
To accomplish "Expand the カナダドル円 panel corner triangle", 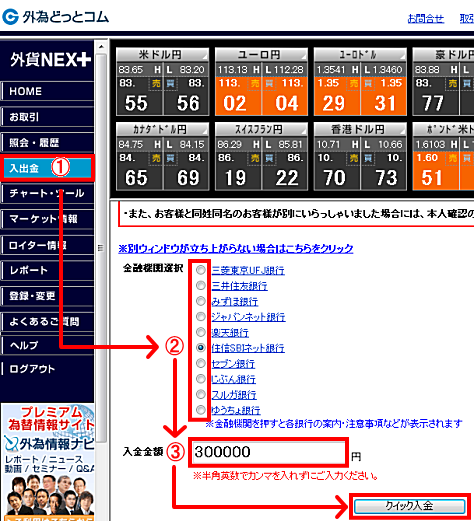I will click(205, 132).
